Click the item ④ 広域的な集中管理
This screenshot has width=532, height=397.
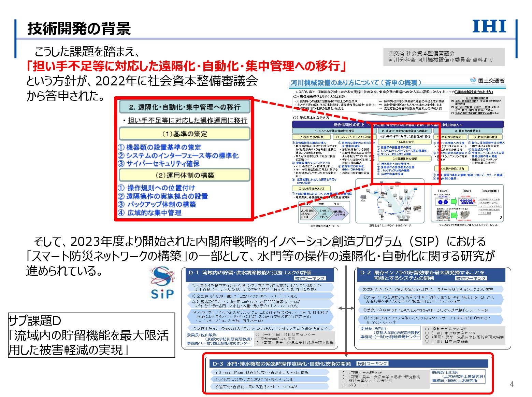tap(149, 213)
